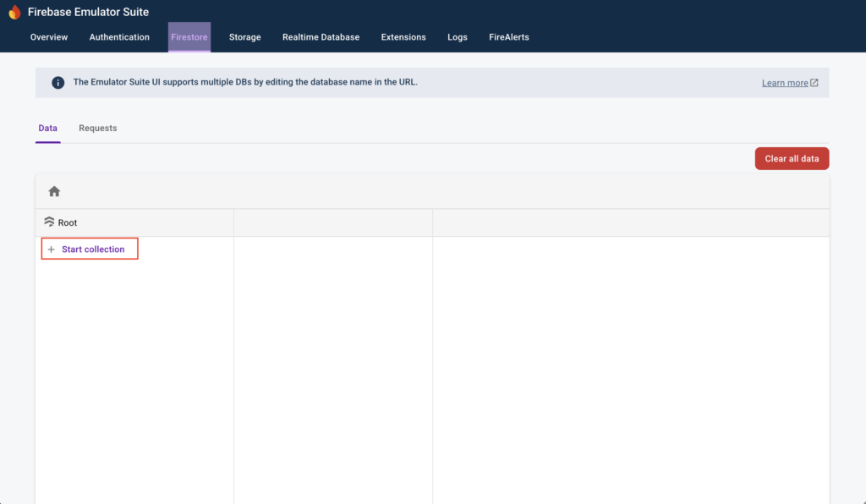866x504 pixels.
Task: Navigate to the Extensions tab
Action: tap(403, 37)
